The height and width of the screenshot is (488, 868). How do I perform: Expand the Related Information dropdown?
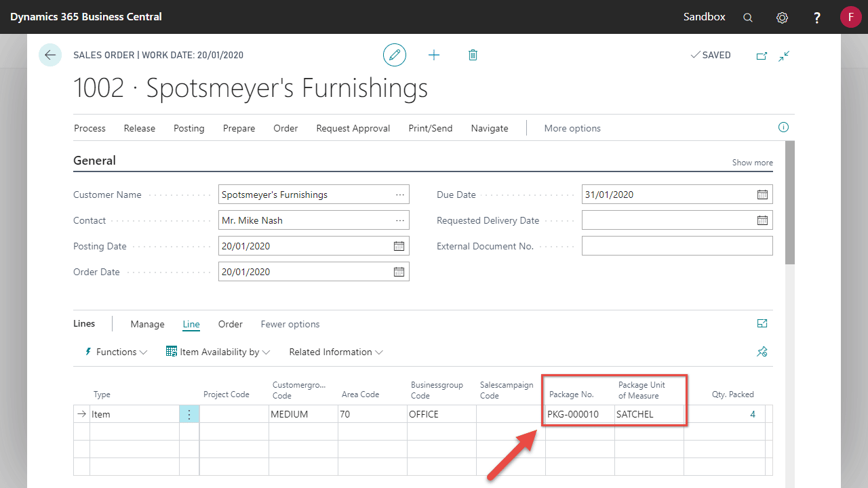(x=336, y=352)
